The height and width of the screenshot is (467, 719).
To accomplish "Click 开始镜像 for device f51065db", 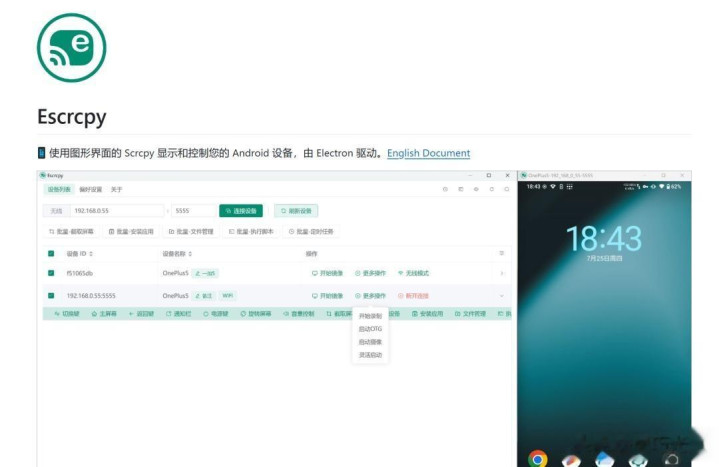I will point(327,273).
